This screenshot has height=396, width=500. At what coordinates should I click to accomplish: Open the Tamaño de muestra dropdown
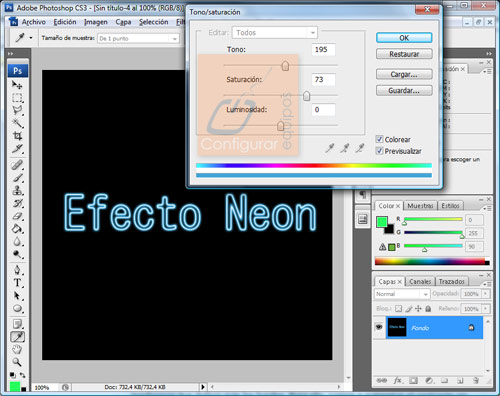coord(139,38)
